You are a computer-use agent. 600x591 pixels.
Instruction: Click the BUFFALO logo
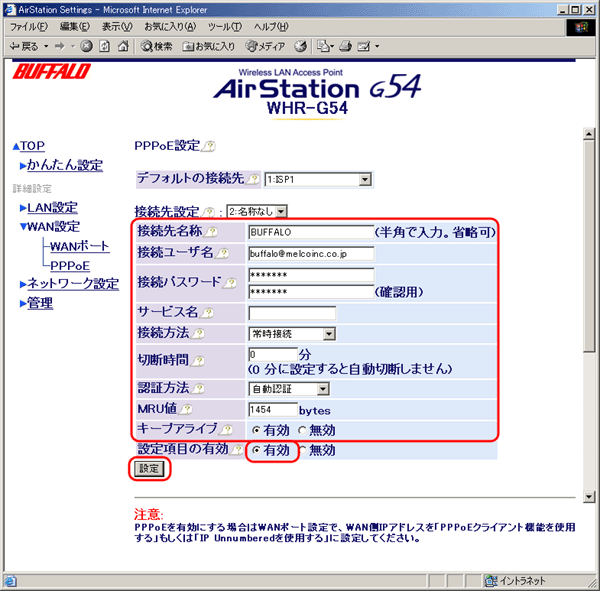tap(52, 71)
